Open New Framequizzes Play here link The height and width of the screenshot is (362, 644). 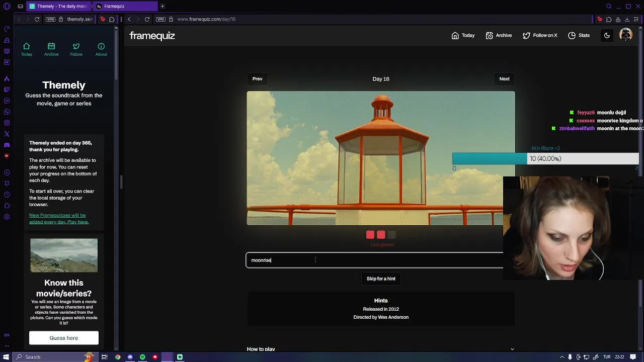tap(59, 219)
